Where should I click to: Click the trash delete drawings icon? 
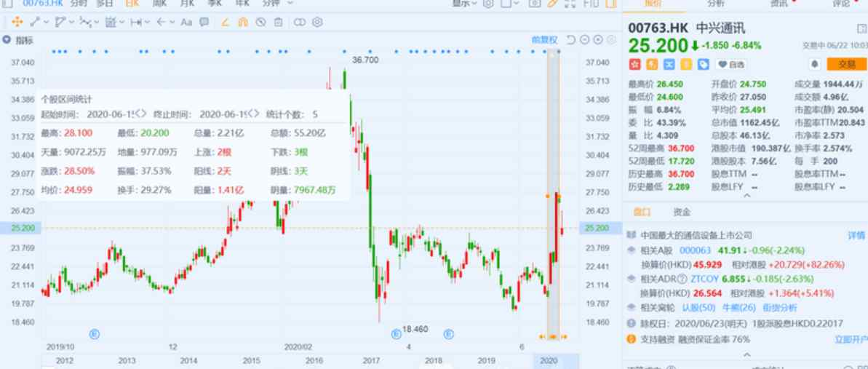click(x=278, y=22)
